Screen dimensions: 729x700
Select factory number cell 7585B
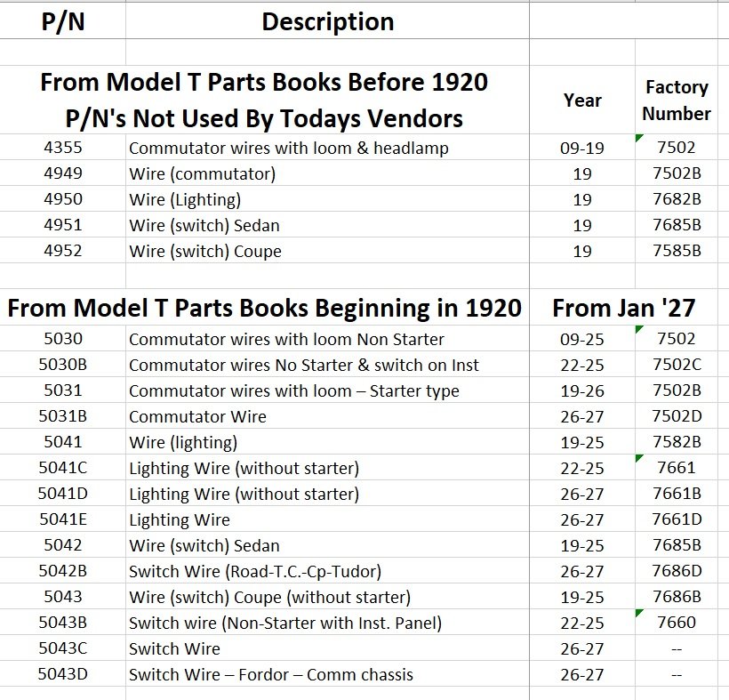click(x=677, y=251)
